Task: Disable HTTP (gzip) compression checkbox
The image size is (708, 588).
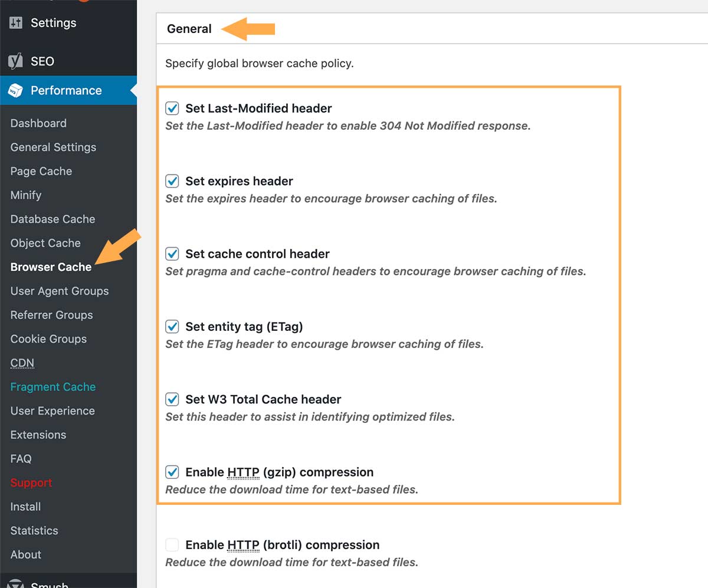Action: pyautogui.click(x=172, y=472)
